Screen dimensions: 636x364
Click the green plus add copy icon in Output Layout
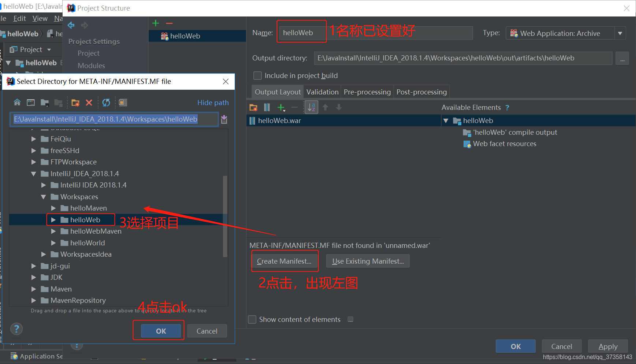281,107
